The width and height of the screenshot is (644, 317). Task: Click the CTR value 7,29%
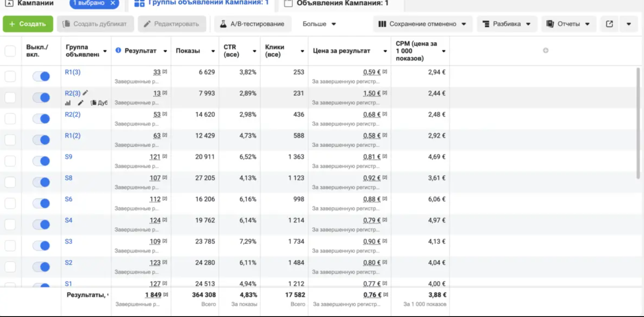tap(248, 241)
